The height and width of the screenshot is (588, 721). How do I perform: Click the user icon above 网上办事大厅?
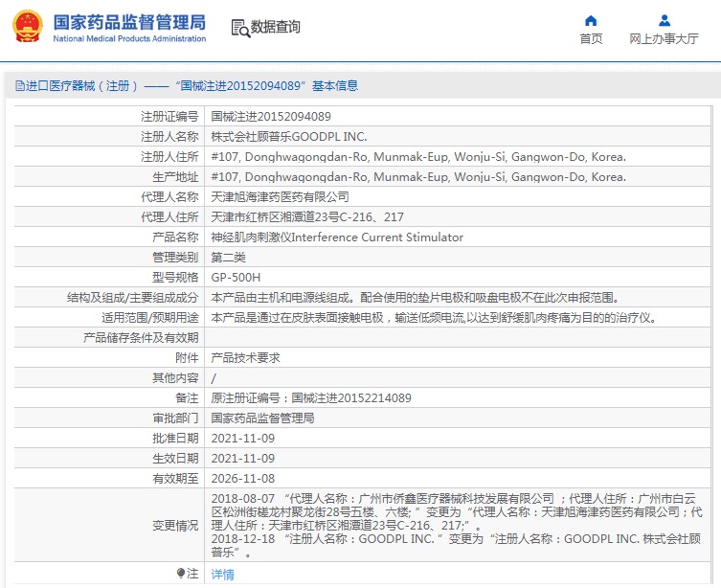point(665,21)
